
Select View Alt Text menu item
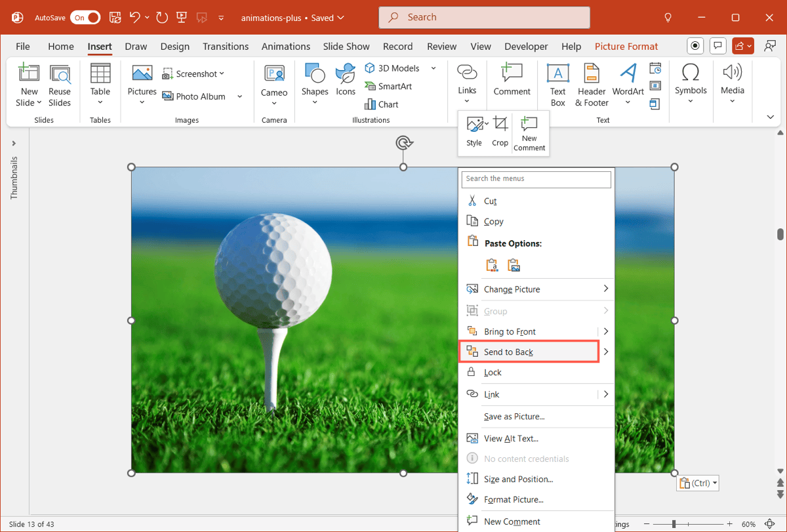[536, 438]
